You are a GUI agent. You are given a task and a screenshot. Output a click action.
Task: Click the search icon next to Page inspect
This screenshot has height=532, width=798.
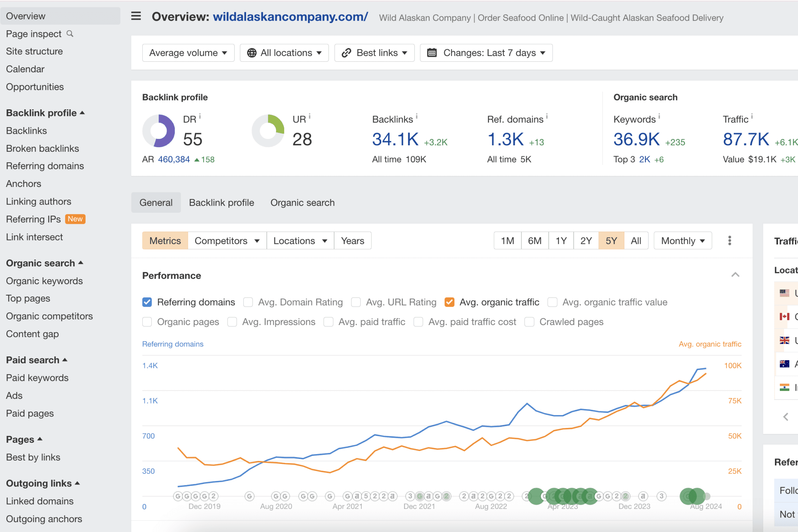coord(70,34)
